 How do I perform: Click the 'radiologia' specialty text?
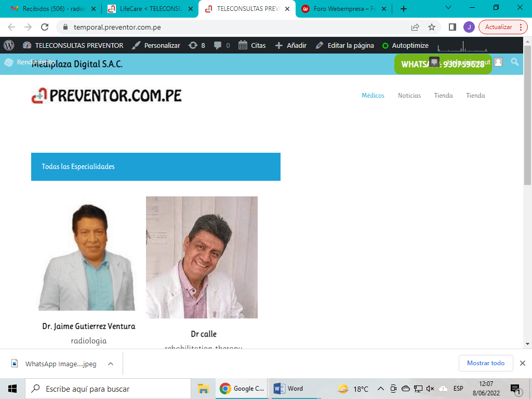89,341
